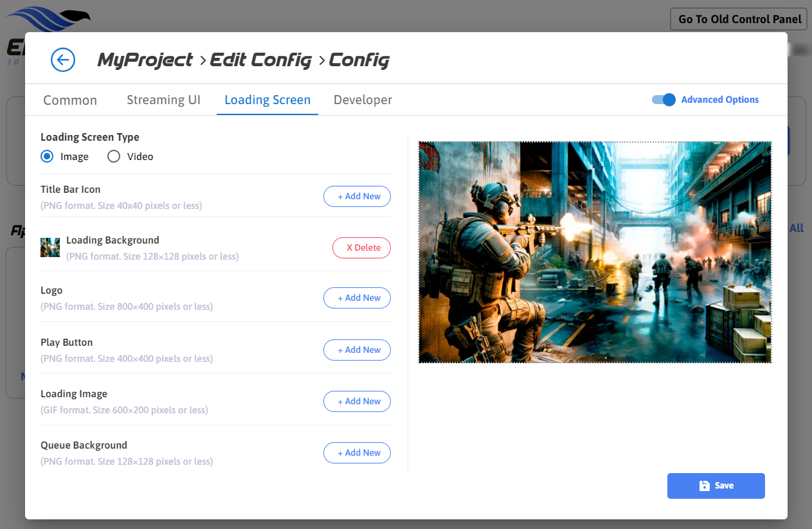Add new Logo image

pyautogui.click(x=357, y=298)
